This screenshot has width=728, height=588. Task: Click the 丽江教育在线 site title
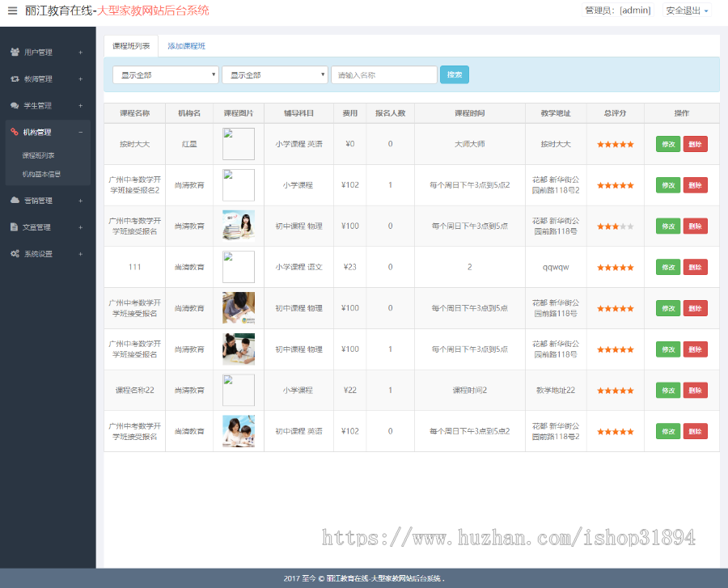click(x=59, y=11)
